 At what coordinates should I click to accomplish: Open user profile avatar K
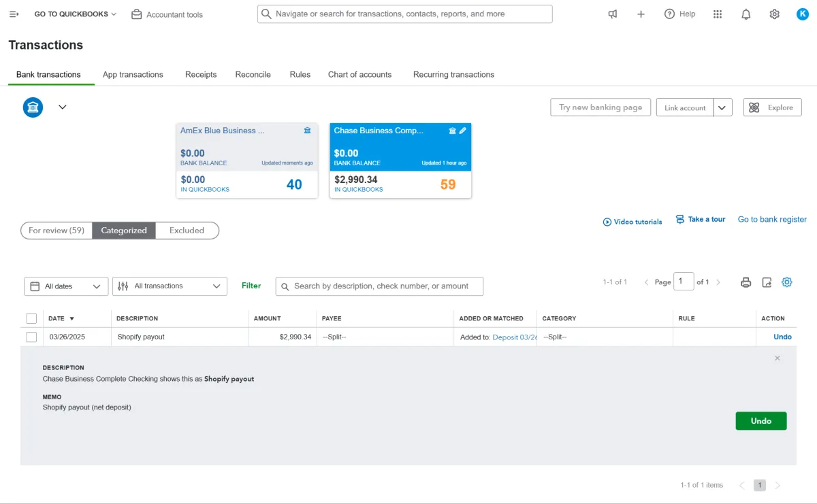[x=803, y=14]
